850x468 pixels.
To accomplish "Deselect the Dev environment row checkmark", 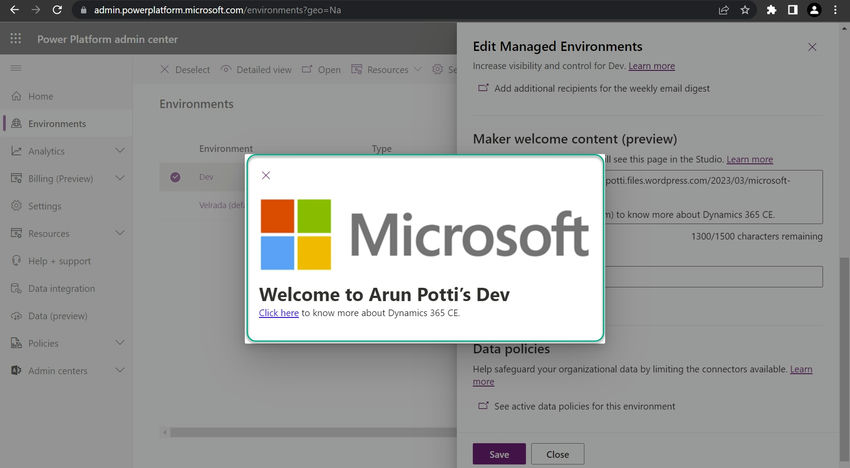I will pyautogui.click(x=175, y=177).
